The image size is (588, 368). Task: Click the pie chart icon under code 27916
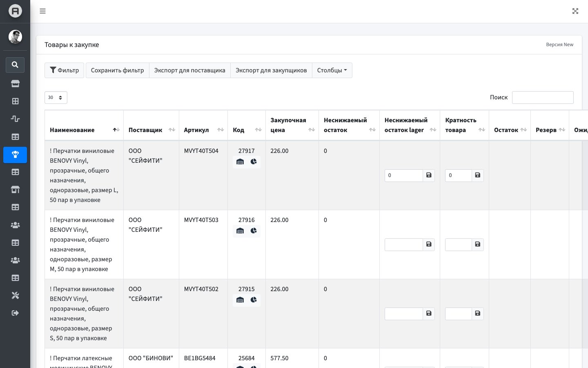coord(254,231)
